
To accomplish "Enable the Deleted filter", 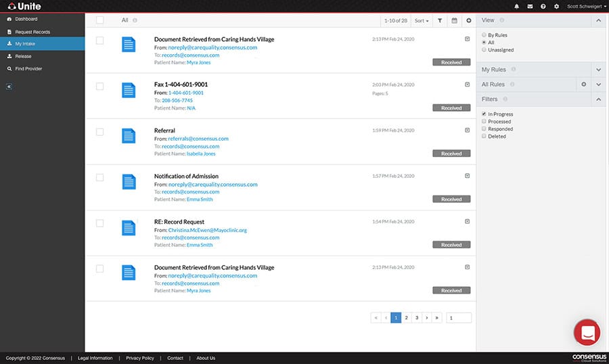I will (x=484, y=136).
